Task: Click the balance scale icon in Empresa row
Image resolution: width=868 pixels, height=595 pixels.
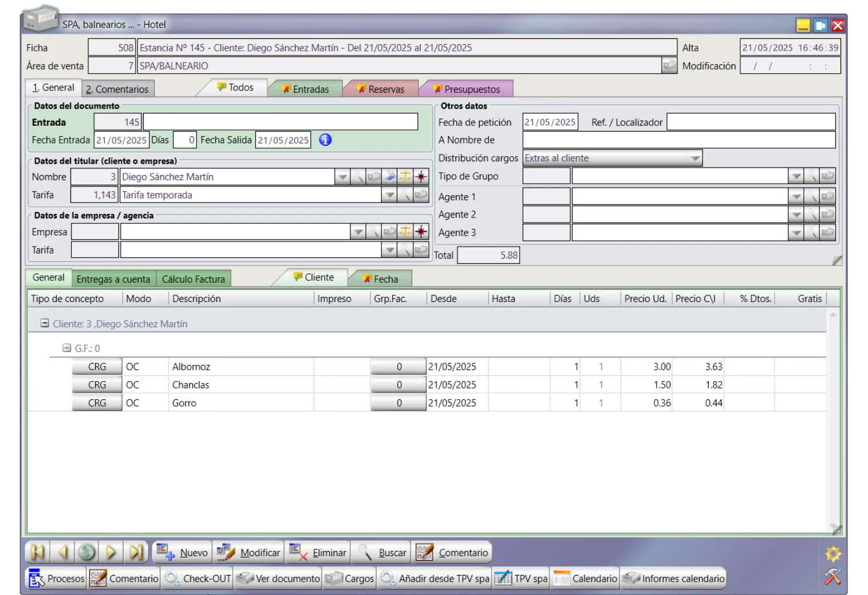Action: tap(405, 232)
